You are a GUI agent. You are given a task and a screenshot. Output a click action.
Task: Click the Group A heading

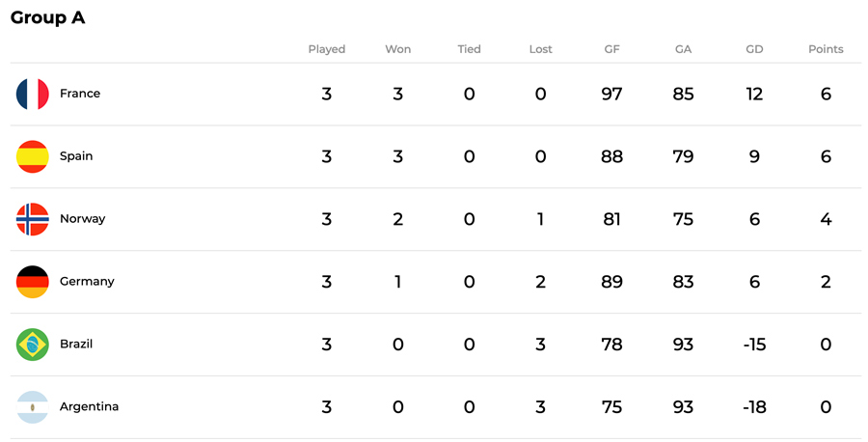pyautogui.click(x=47, y=17)
